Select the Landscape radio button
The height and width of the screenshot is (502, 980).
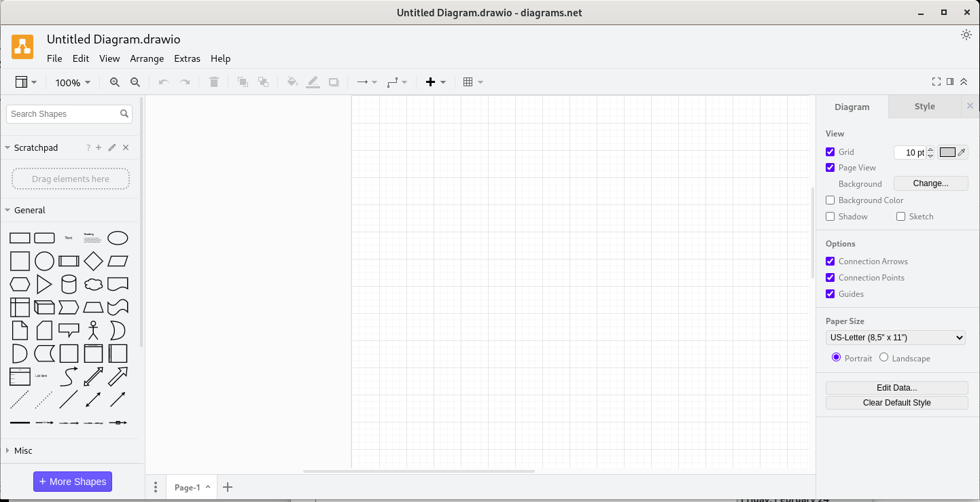click(x=883, y=357)
